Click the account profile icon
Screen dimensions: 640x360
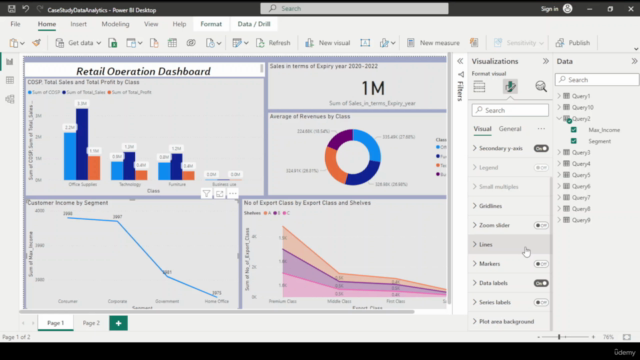point(567,9)
